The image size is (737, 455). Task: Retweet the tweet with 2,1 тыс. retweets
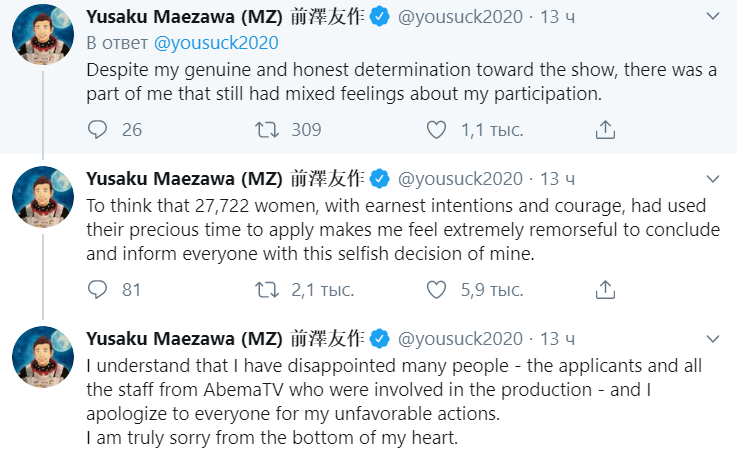(x=267, y=290)
